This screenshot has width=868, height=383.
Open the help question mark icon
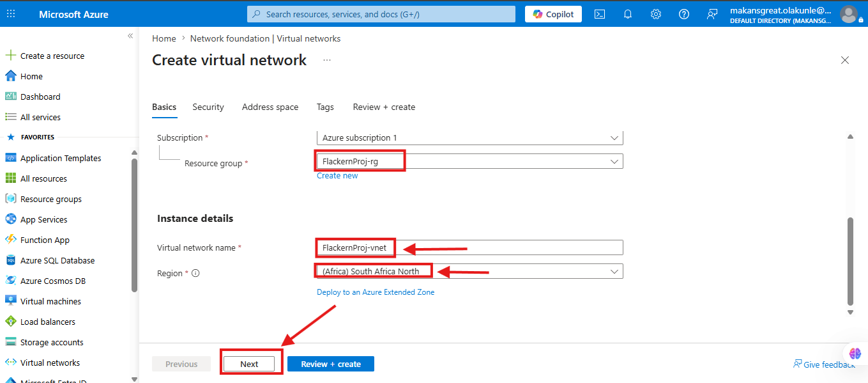(x=684, y=14)
